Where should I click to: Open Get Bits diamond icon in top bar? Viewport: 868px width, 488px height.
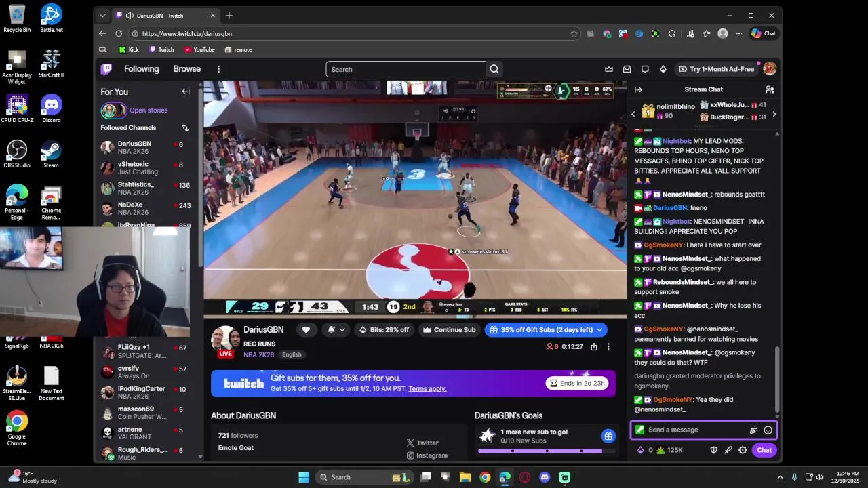[x=663, y=69]
